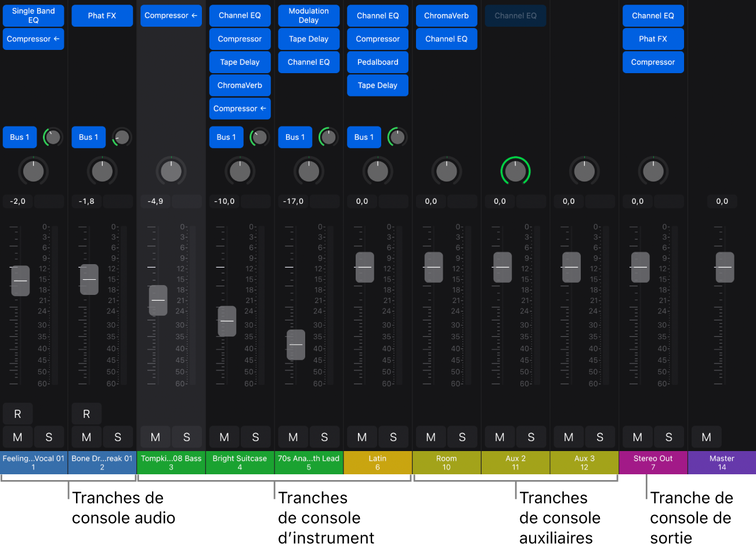Image resolution: width=756 pixels, height=548 pixels.
Task: Open the Modulation Delay on 70s Ana...th Lead
Action: 309,15
